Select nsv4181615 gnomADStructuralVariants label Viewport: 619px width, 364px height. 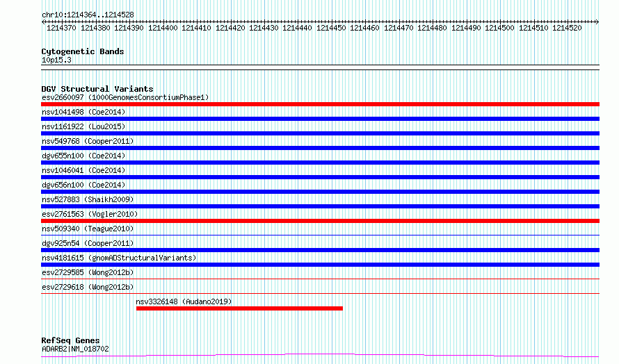click(119, 258)
